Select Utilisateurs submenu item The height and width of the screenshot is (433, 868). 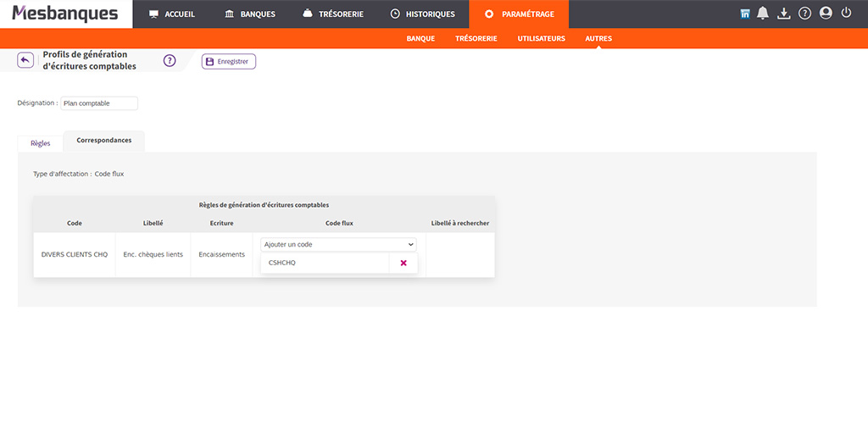click(x=541, y=39)
